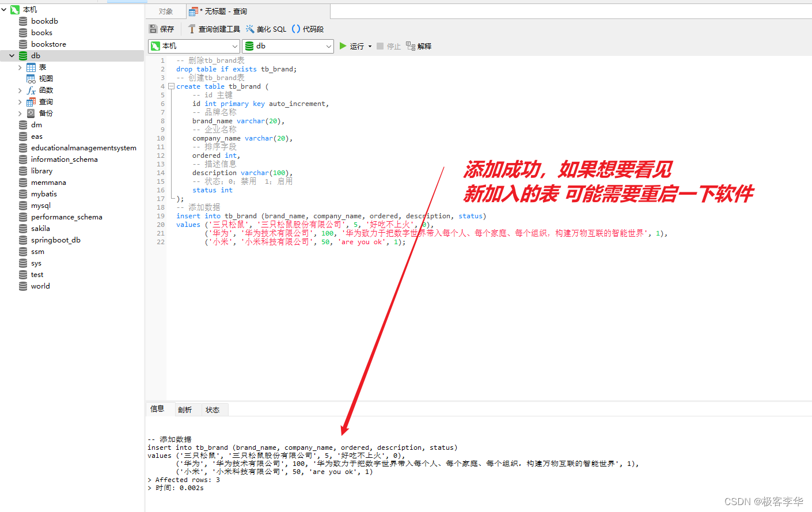The image size is (812, 512).
Task: Select the sakila database
Action: click(40, 229)
